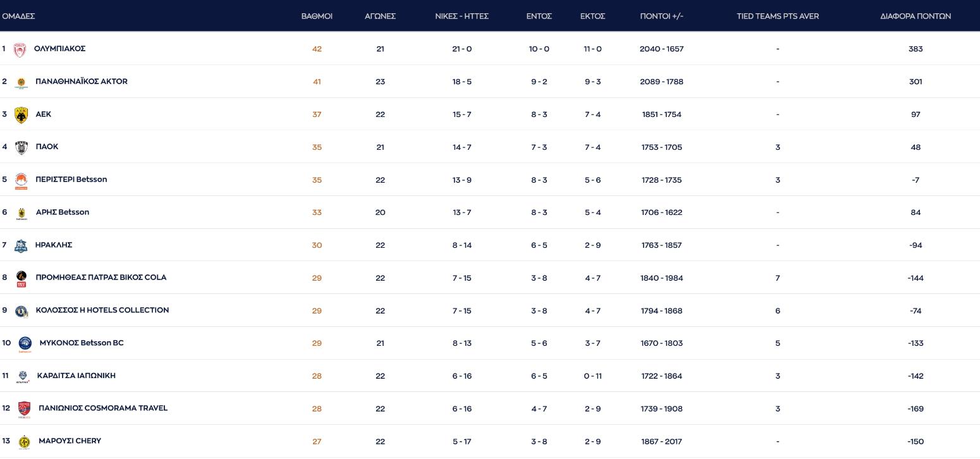Screen dimensions: 980x459
Task: Click ΑΡΗΣ Betsson's 33 points value
Action: pos(317,212)
